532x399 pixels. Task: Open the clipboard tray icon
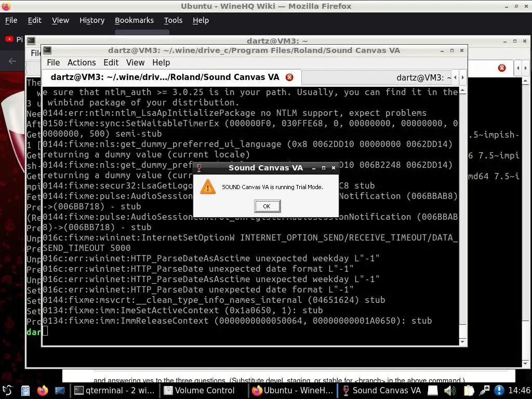tap(469, 391)
